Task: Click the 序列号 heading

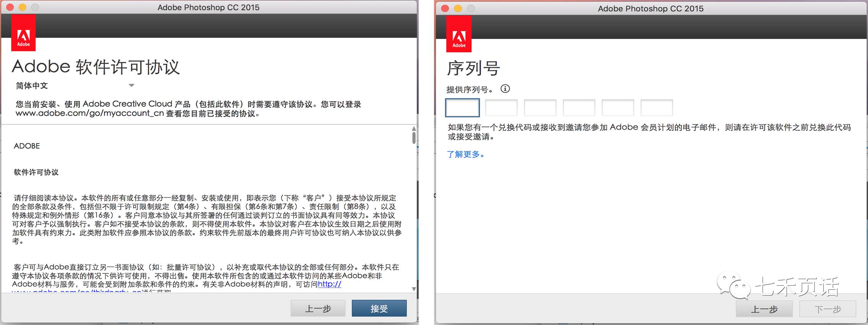Action: click(473, 68)
